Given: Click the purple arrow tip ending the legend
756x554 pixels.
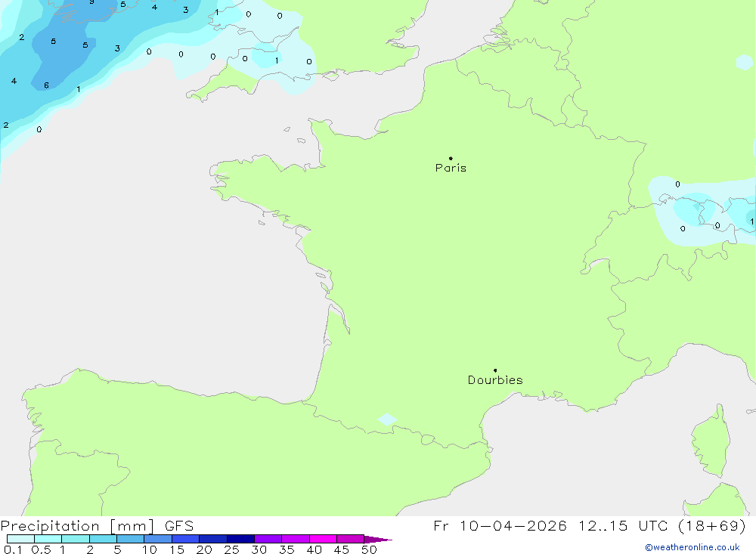Looking at the screenshot, I should point(378,540).
